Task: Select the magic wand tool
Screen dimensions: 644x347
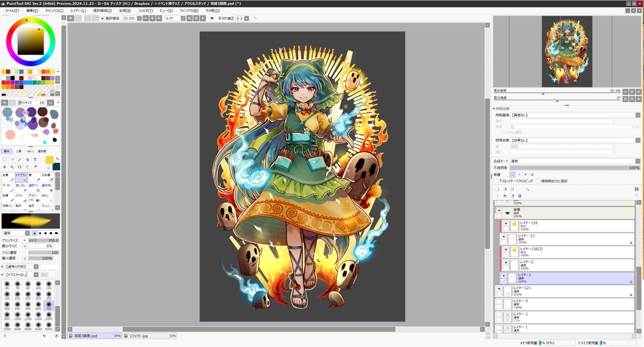Action: coord(20,159)
